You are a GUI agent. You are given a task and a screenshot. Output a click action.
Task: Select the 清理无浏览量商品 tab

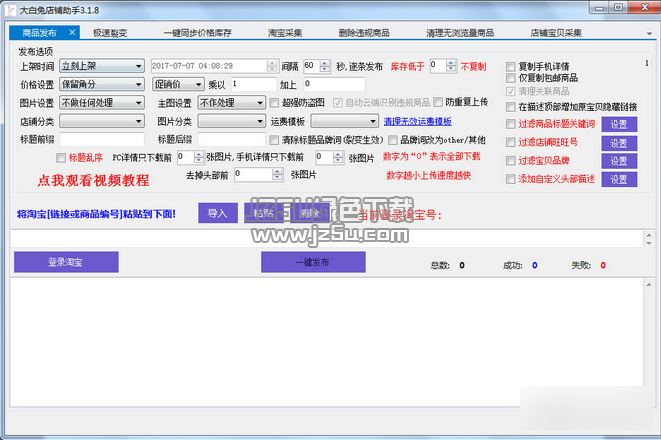point(460,33)
